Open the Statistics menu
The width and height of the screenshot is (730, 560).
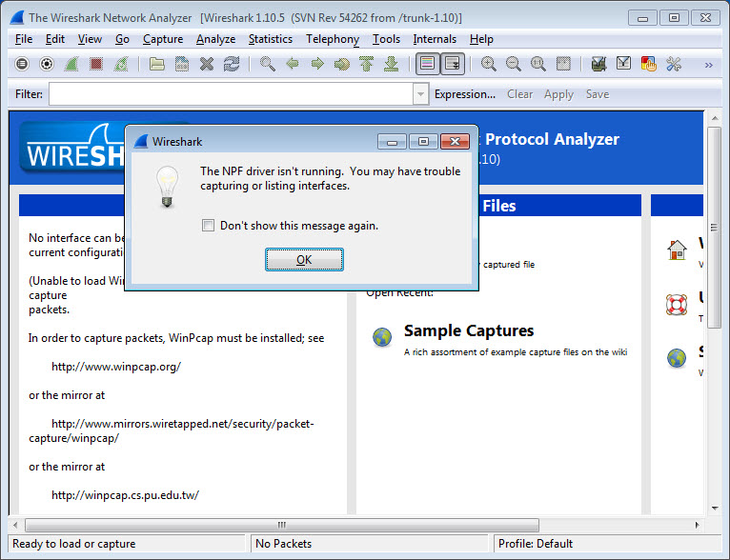pyautogui.click(x=270, y=39)
